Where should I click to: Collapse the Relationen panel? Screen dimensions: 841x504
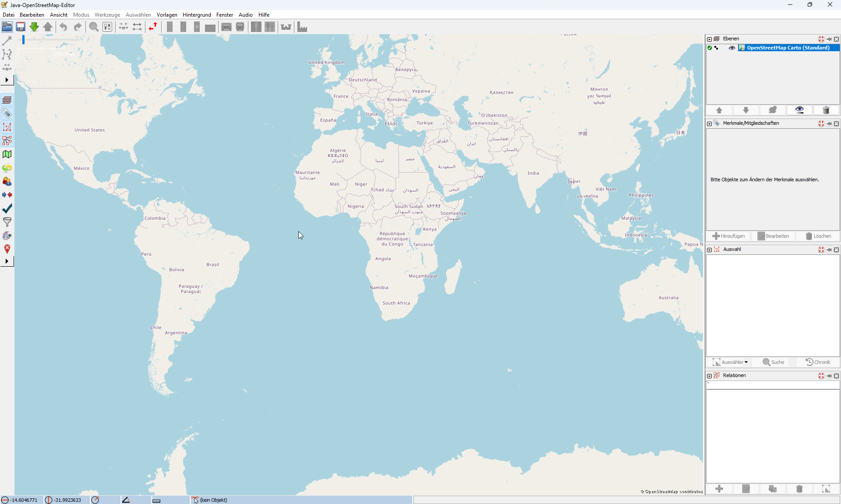point(709,376)
